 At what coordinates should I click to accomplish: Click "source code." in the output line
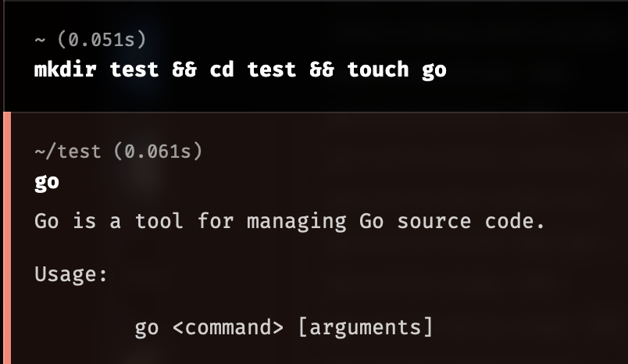point(471,221)
